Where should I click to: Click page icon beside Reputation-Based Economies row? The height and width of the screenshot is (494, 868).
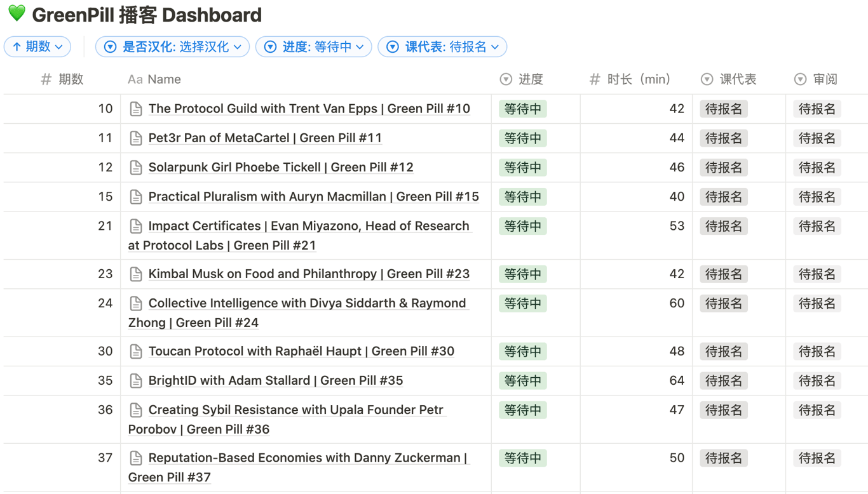(136, 458)
